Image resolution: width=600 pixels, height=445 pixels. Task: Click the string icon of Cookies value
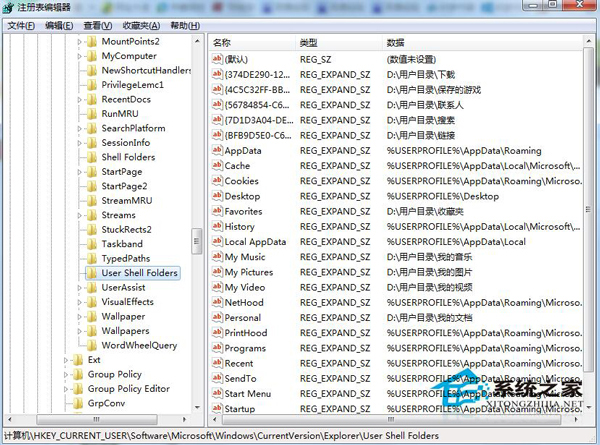tap(217, 181)
